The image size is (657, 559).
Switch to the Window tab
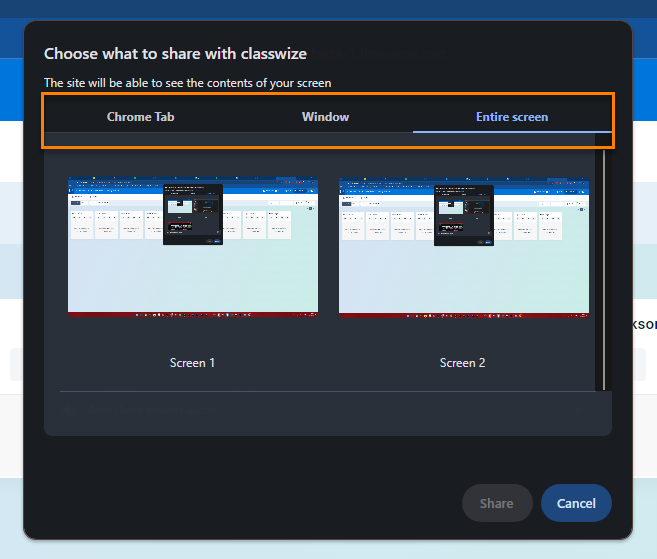326,117
